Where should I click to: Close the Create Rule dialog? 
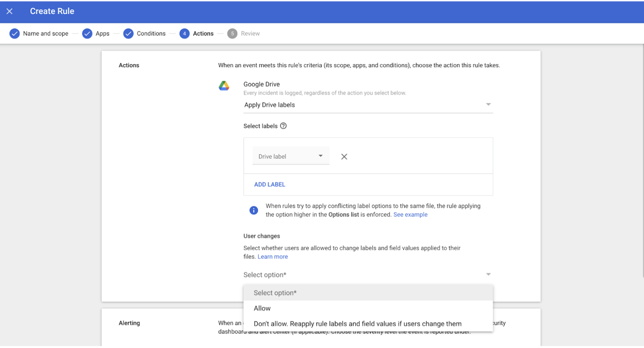pos(10,11)
